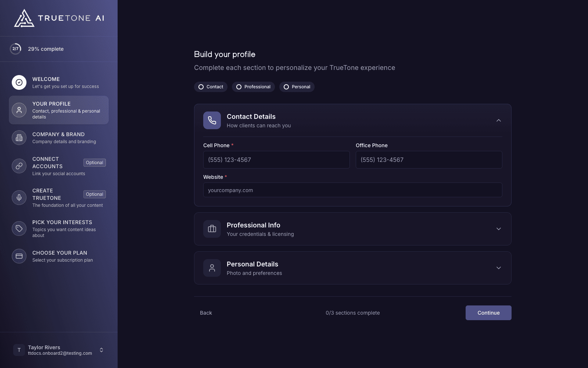588x368 pixels.
Task: Click the Back button
Action: [206, 313]
